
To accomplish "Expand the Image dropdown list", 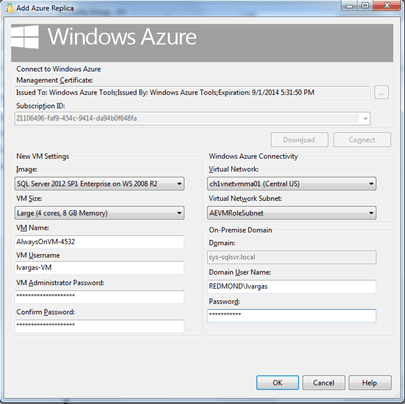I will coord(99,184).
